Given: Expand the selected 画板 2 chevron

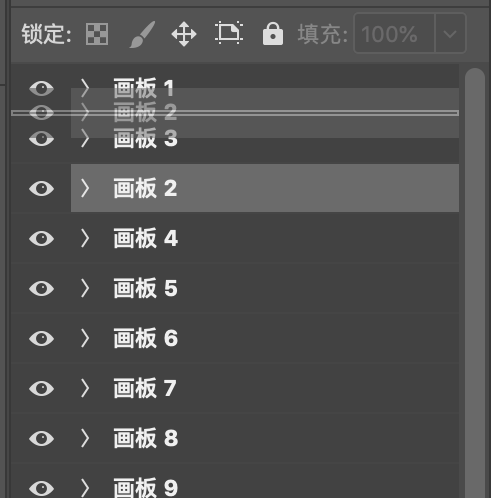Looking at the screenshot, I should (x=85, y=188).
